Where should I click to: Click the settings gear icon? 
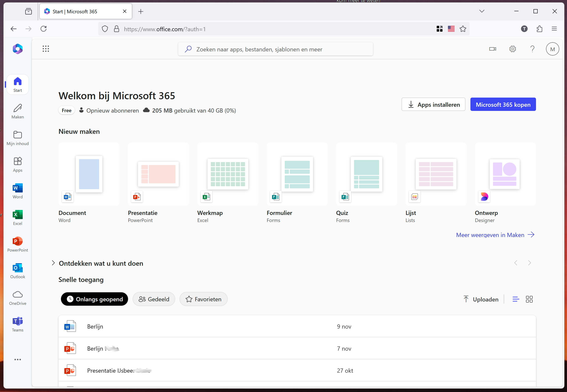coord(512,49)
